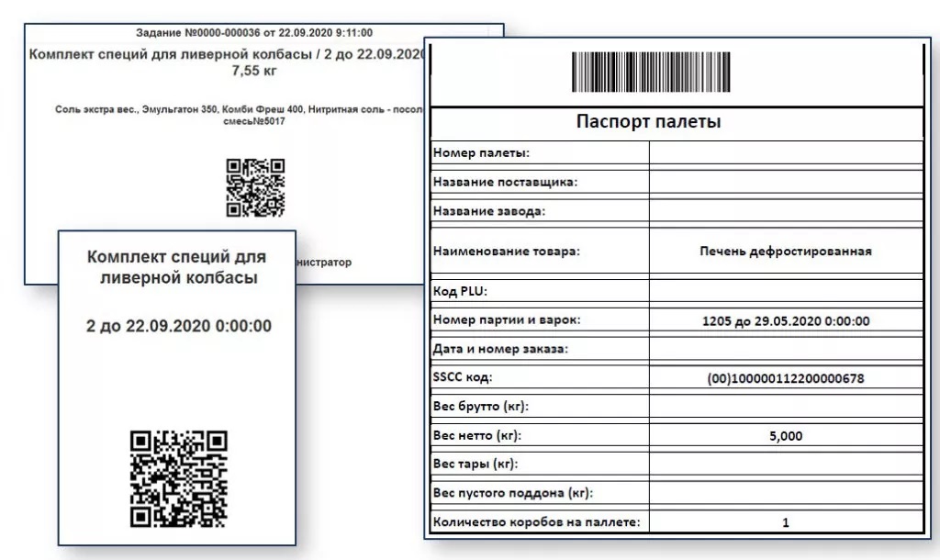Click the empty 'Дата и номер заказа' field
The width and height of the screenshot is (940, 560).
click(x=785, y=349)
